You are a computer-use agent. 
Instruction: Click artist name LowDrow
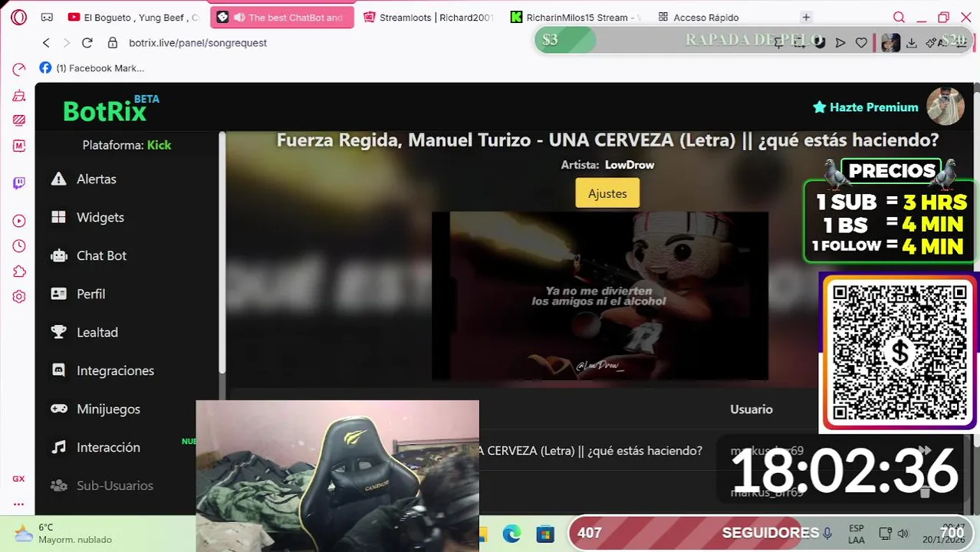(630, 165)
